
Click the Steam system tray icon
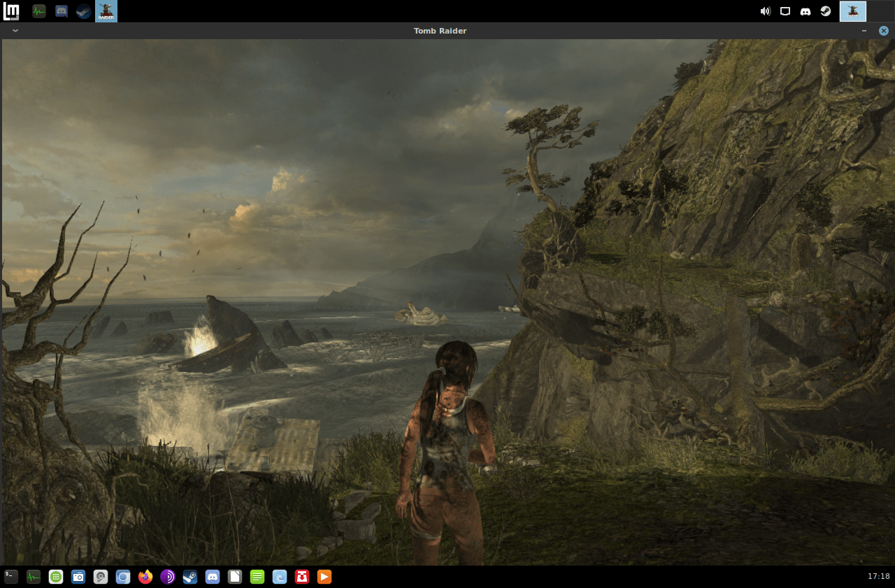click(826, 11)
